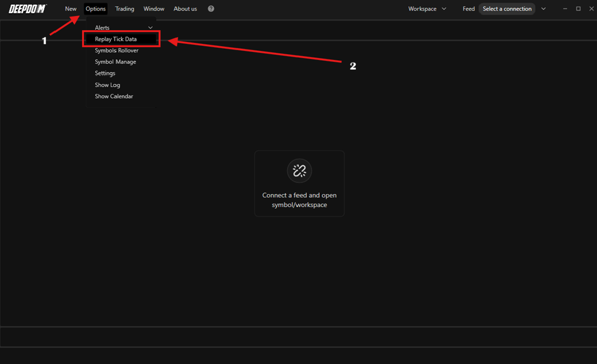This screenshot has height=364, width=597.
Task: Click the Deepdom logo
Action: 27,9
